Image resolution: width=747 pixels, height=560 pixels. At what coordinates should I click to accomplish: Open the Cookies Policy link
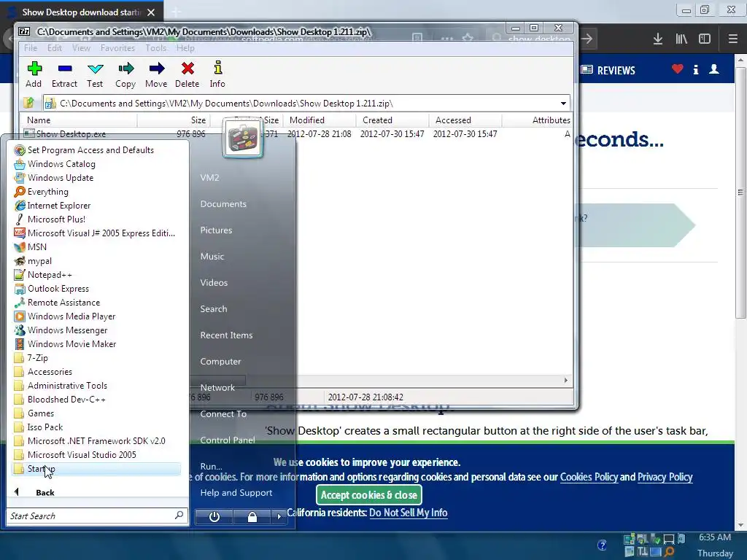(x=589, y=477)
